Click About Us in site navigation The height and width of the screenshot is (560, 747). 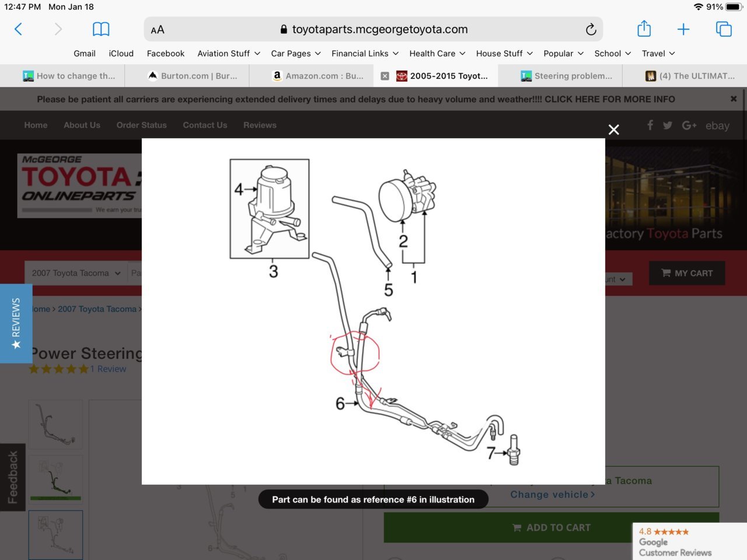tap(82, 125)
